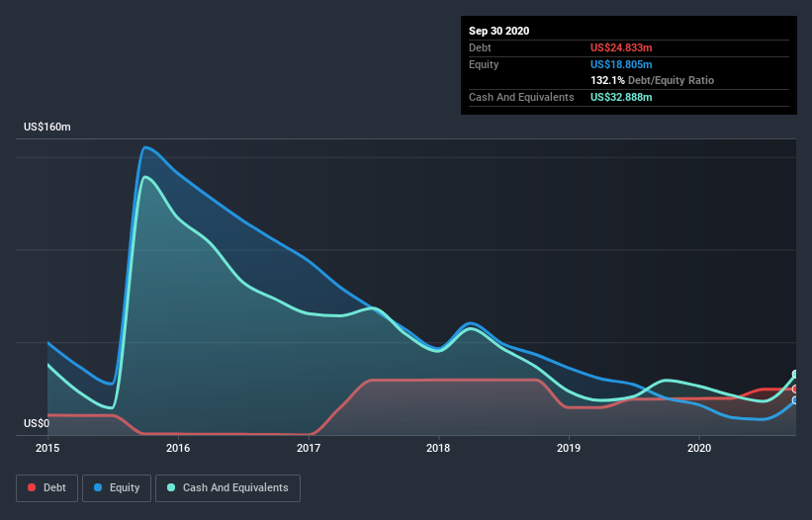Click the 2019 axis label
This screenshot has height=520, width=812.
pos(569,448)
